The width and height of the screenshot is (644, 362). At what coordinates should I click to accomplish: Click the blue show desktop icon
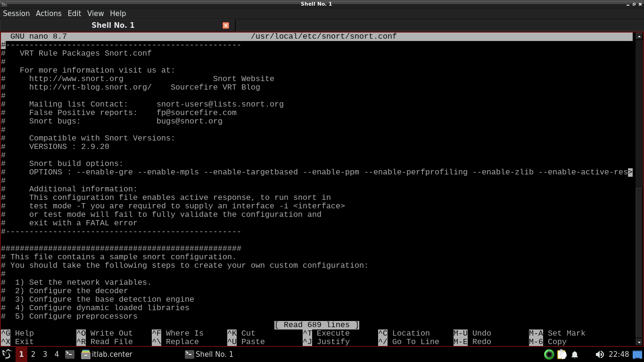pyautogui.click(x=637, y=354)
